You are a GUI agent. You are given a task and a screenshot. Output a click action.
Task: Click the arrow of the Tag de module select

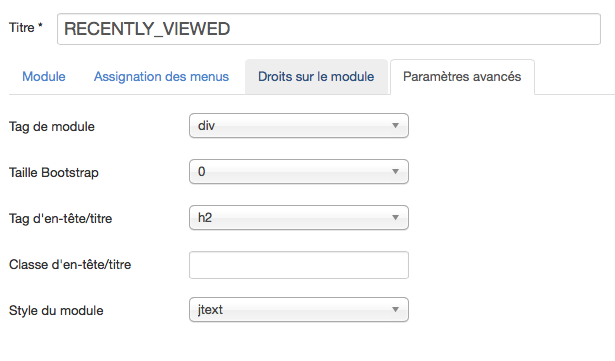coord(395,126)
